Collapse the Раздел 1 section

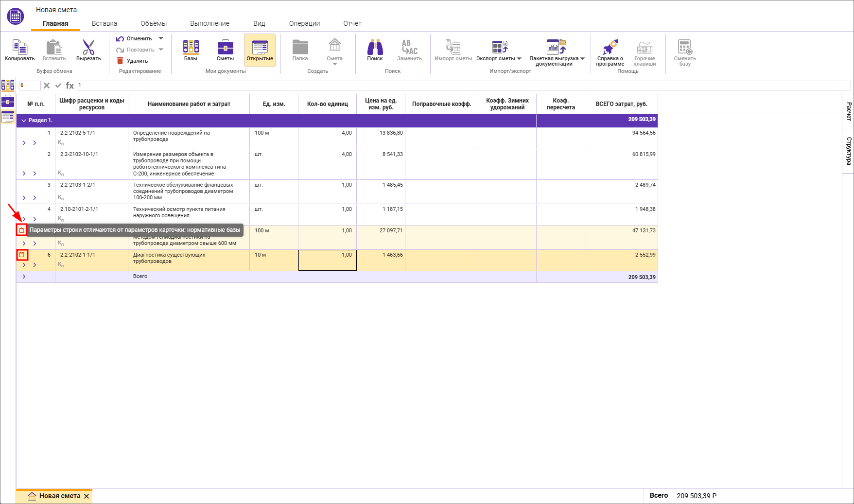(24, 121)
